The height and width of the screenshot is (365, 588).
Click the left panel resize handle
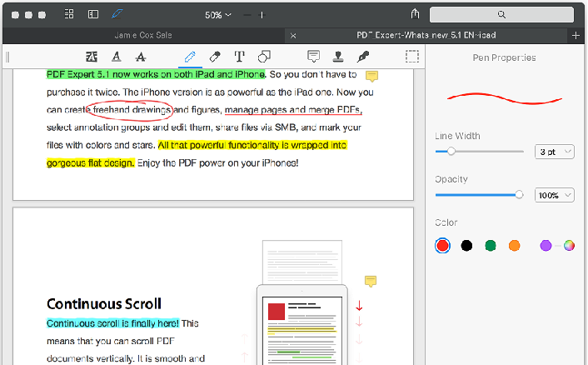7,57
